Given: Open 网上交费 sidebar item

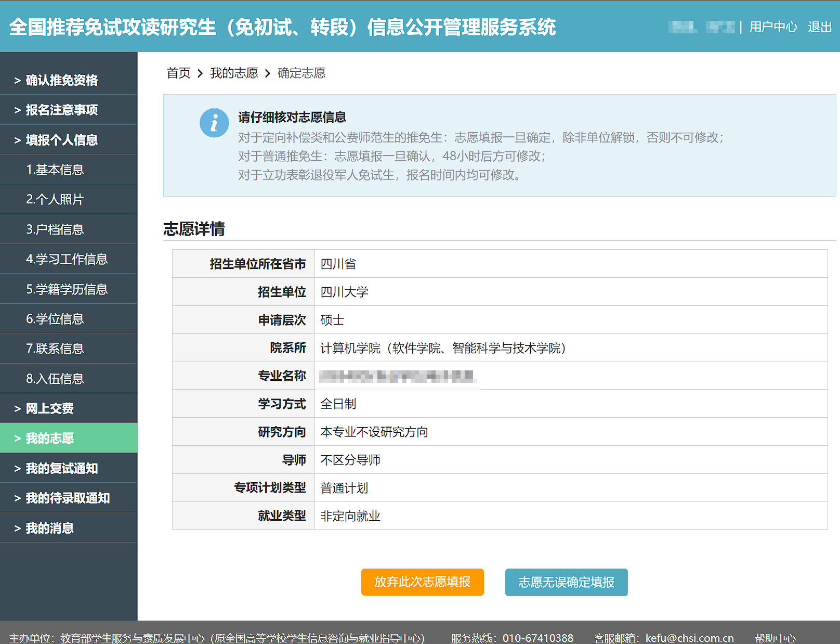Looking at the screenshot, I should [69, 408].
